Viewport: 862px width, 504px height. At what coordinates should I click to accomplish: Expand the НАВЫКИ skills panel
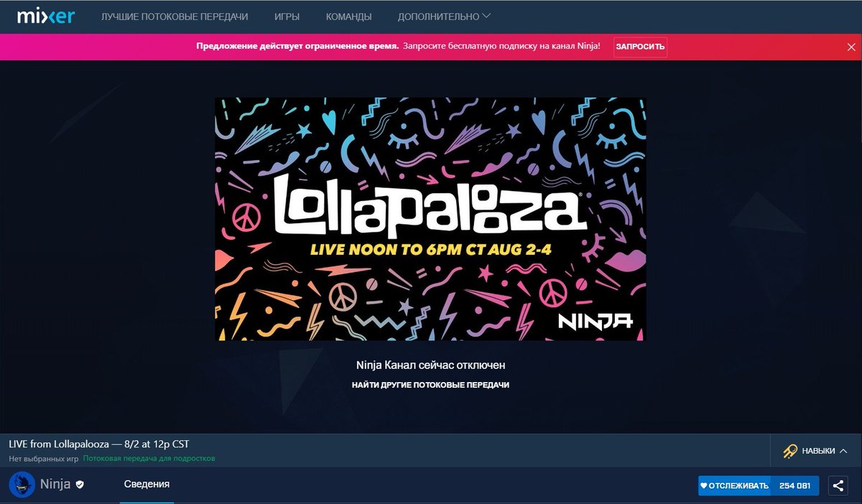815,451
